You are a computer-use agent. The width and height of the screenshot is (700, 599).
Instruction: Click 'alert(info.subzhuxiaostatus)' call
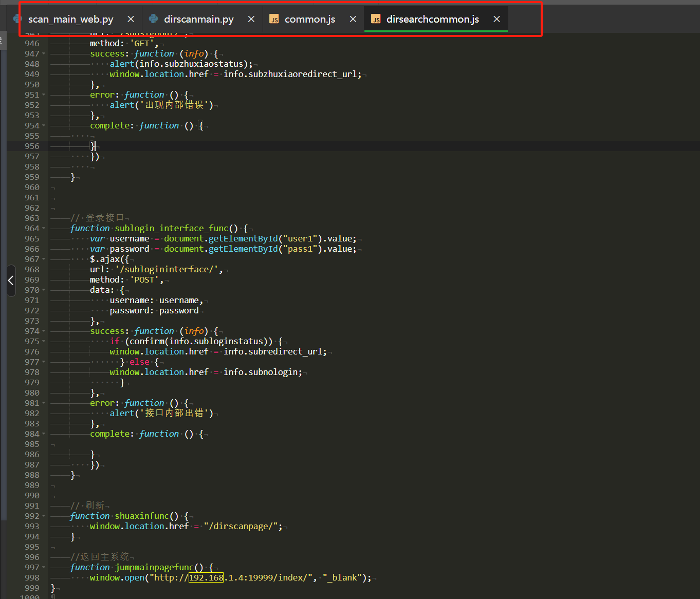179,64
